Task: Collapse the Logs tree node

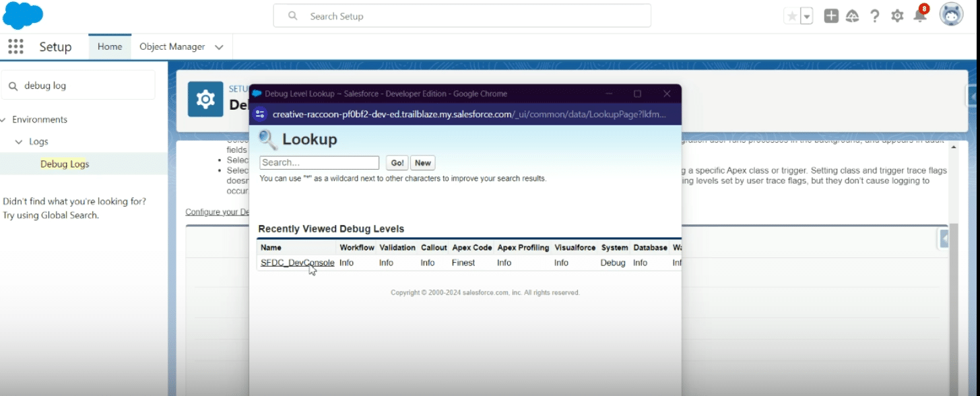Action: pyautogui.click(x=19, y=142)
